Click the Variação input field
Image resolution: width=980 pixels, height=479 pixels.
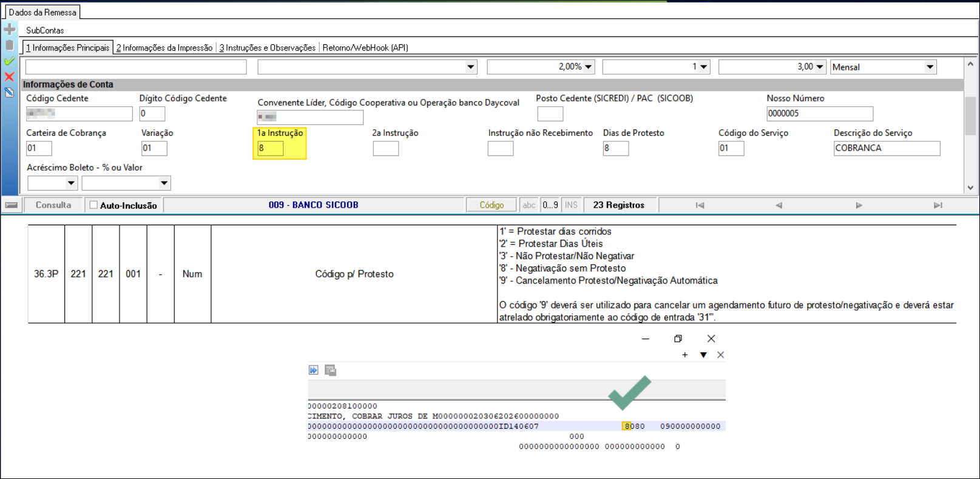(x=154, y=148)
